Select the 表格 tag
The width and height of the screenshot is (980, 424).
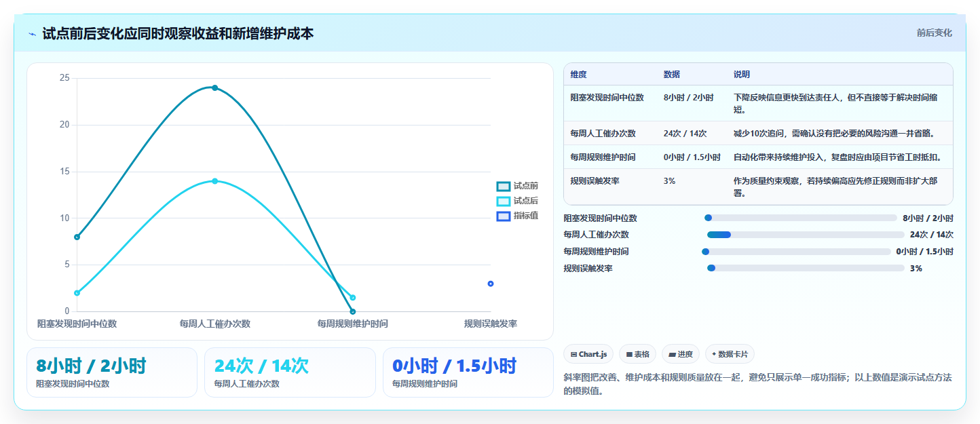pyautogui.click(x=637, y=354)
